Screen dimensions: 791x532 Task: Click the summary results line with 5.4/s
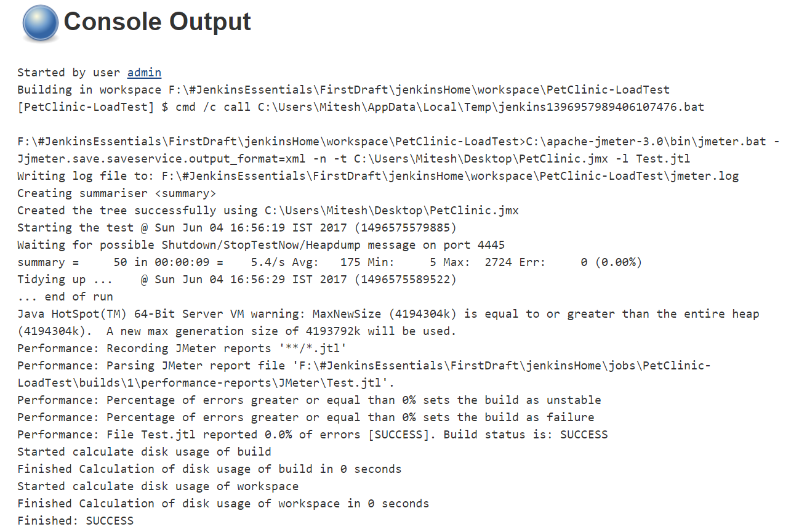[330, 262]
